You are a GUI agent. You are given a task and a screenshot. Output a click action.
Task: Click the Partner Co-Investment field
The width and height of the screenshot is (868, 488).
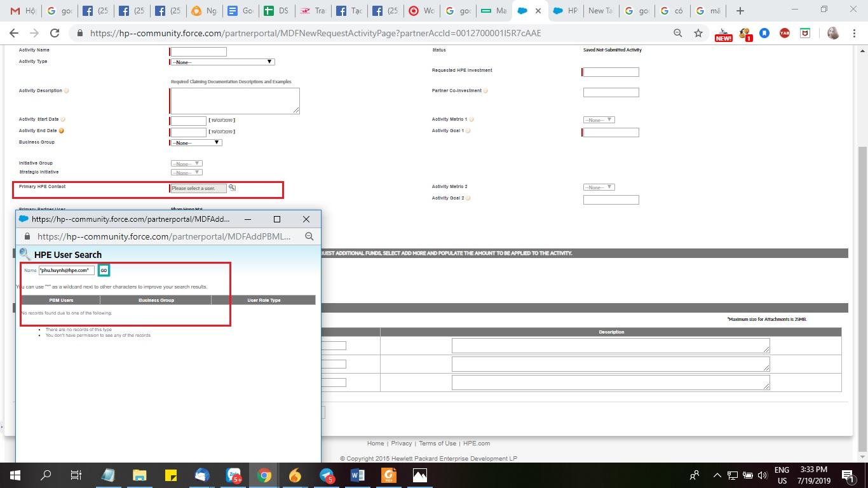(x=611, y=92)
